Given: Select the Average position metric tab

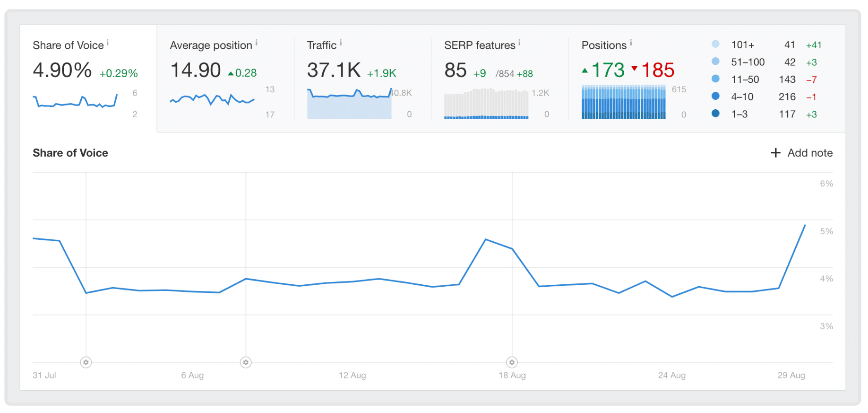Looking at the screenshot, I should coord(225,79).
